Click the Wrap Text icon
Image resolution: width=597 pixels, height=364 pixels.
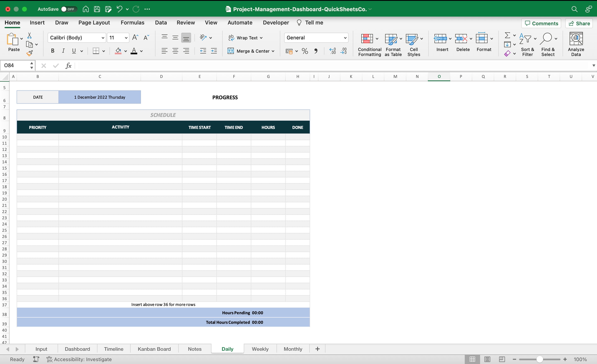point(231,38)
